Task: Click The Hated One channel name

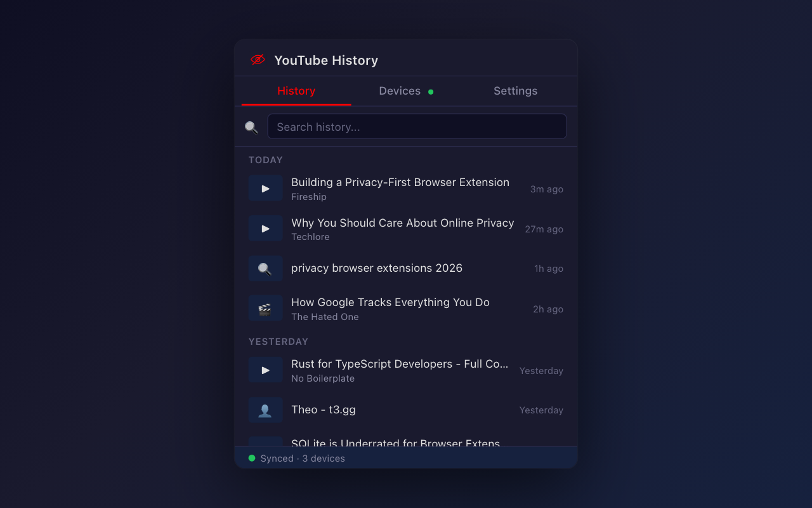Action: (x=325, y=317)
